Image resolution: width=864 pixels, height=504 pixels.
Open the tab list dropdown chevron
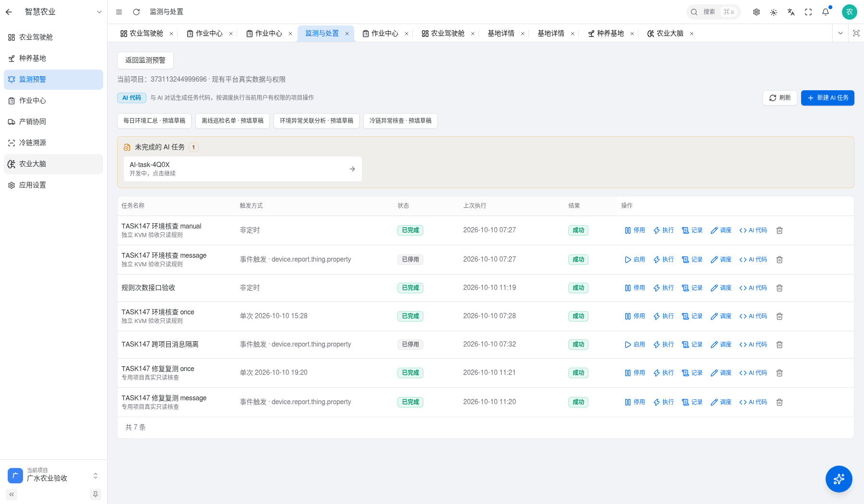point(840,33)
